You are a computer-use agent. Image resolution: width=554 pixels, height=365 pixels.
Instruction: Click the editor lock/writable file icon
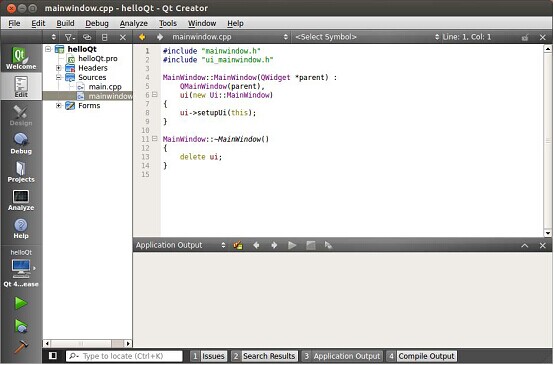click(x=525, y=37)
